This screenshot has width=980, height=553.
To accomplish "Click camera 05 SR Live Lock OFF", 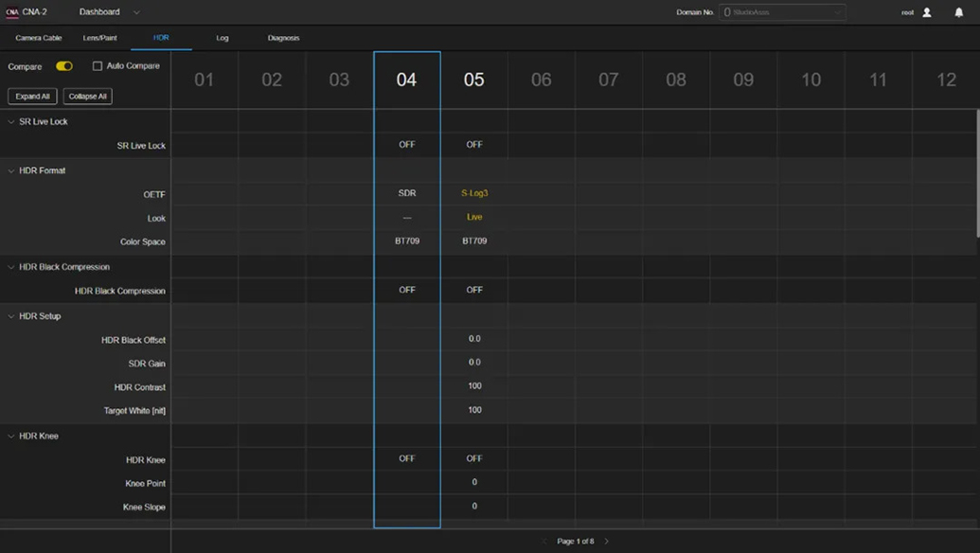I will coord(474,144).
